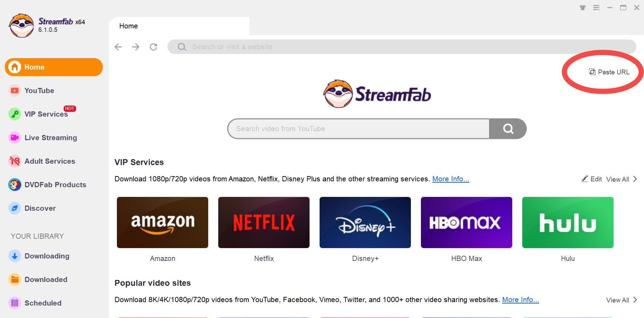Minimize the StreamFab window
Image resolution: width=644 pixels, height=318 pixels.
pyautogui.click(x=610, y=8)
